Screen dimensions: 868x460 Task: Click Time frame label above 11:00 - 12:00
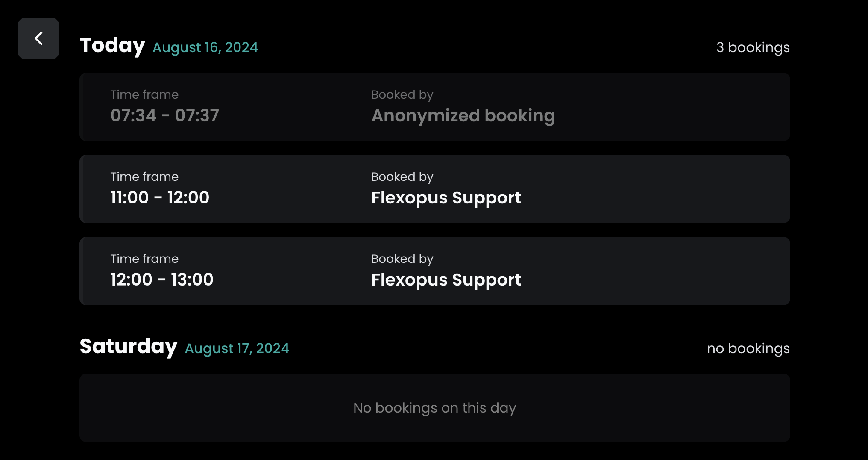coord(144,177)
